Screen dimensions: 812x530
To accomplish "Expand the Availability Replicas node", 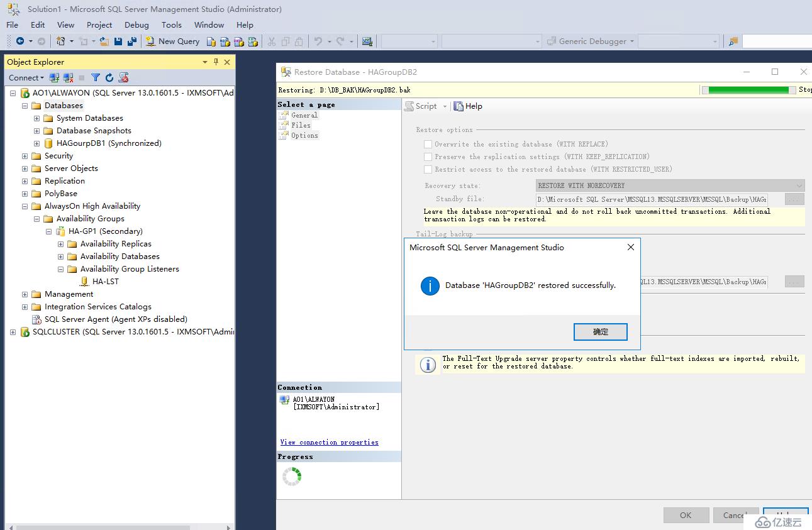I will coord(60,244).
